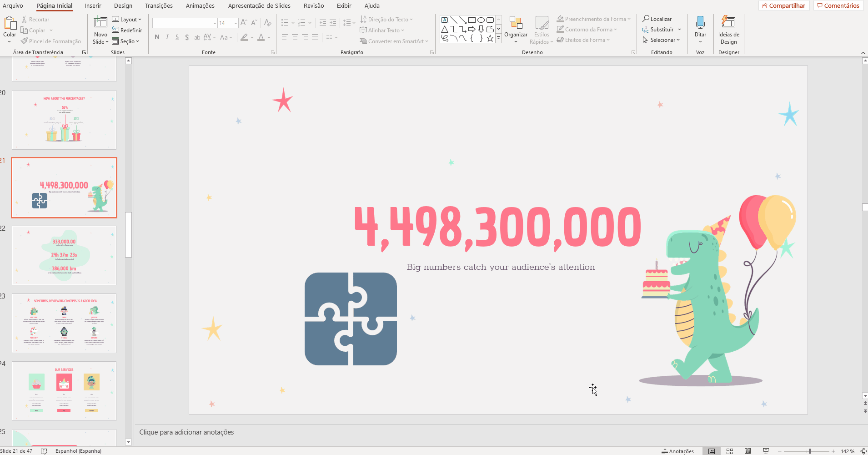Click the font color A swatch
Viewport: 868px width, 455px height.
pyautogui.click(x=261, y=37)
